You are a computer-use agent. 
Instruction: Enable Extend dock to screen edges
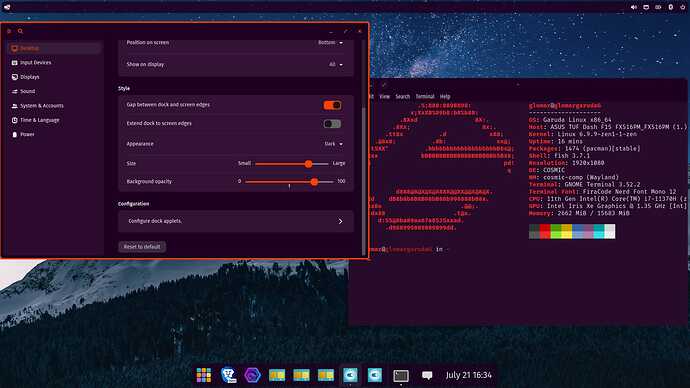click(332, 124)
